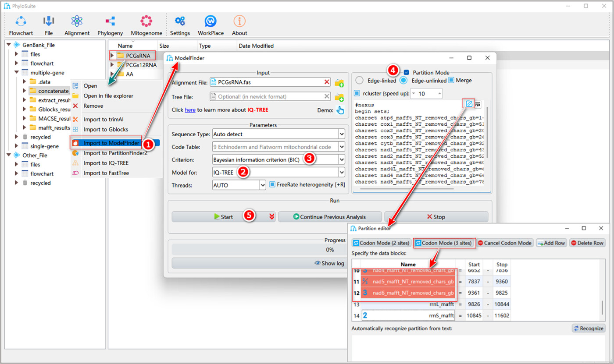Expand the single-gene tree node
Viewport: 614px width, 364px height.
coord(17,146)
